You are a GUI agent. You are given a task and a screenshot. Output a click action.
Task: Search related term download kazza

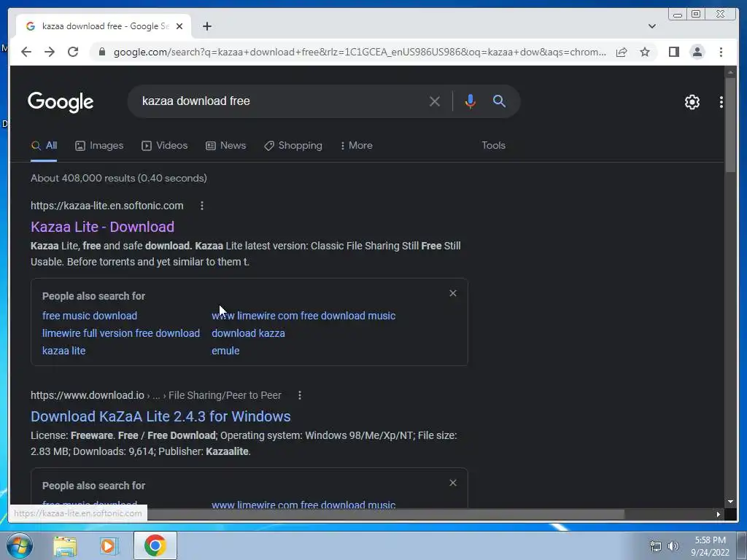click(x=248, y=333)
